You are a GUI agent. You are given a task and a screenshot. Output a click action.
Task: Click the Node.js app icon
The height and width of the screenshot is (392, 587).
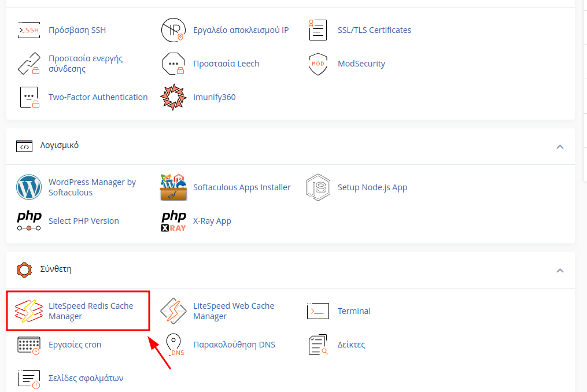click(318, 187)
